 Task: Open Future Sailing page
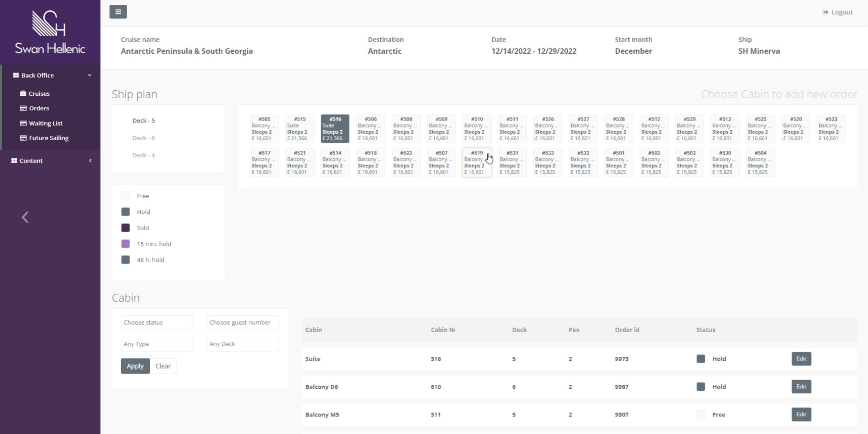click(x=48, y=138)
